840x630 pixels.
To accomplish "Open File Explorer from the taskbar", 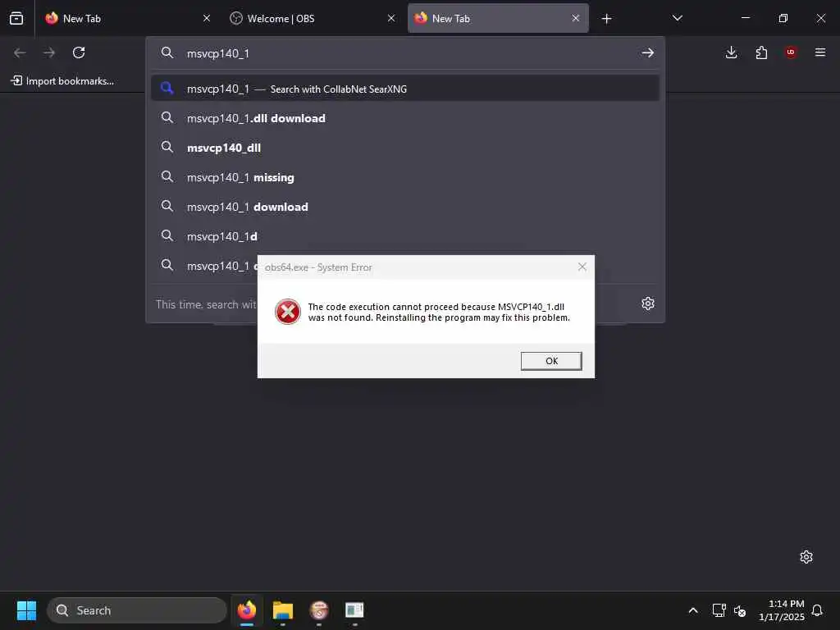I will [283, 610].
